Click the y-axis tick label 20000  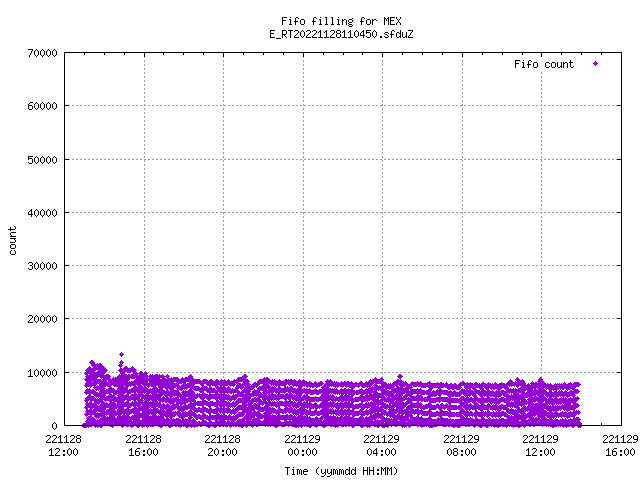(42, 319)
